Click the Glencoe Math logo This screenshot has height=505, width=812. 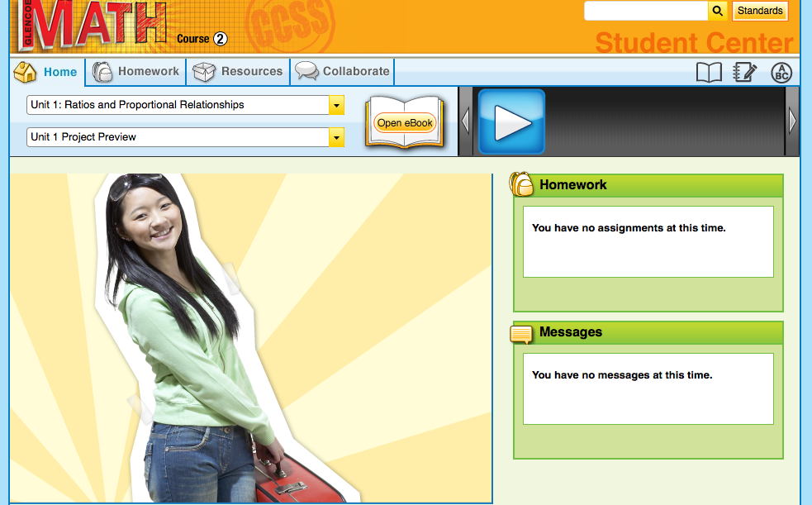coord(93,25)
